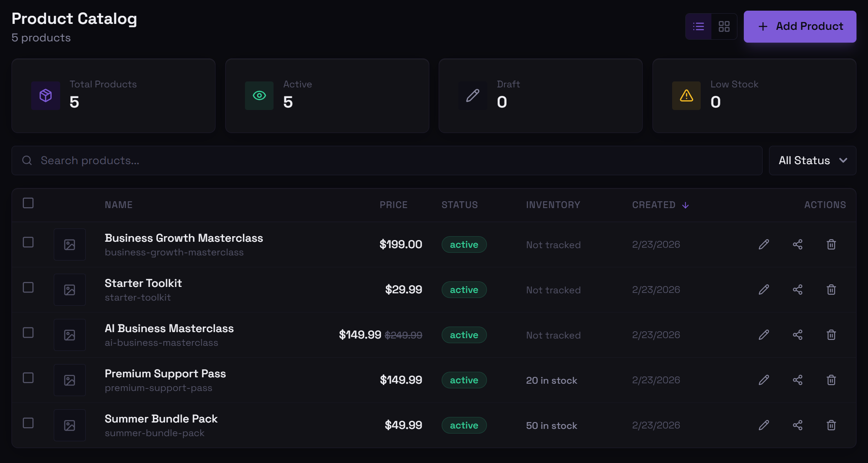Share the Summer Bundle Pack product
The height and width of the screenshot is (463, 868).
coord(798,425)
